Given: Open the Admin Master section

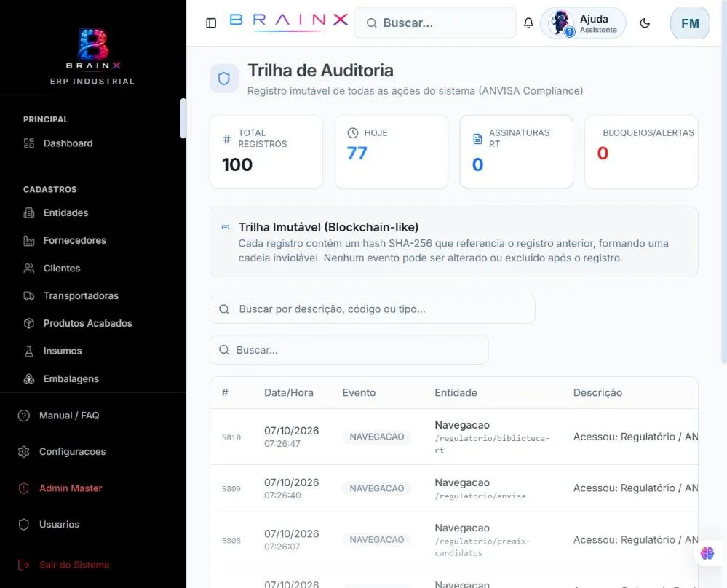Looking at the screenshot, I should [x=71, y=488].
